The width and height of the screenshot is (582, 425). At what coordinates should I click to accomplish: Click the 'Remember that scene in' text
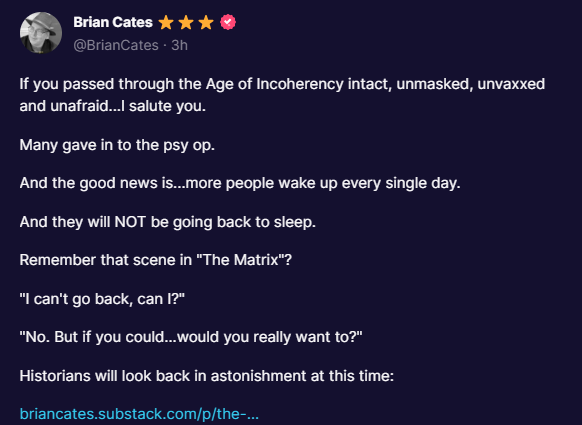pos(105,260)
